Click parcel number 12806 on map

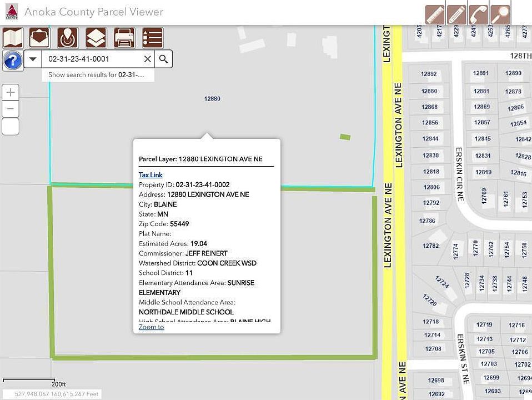(x=431, y=187)
